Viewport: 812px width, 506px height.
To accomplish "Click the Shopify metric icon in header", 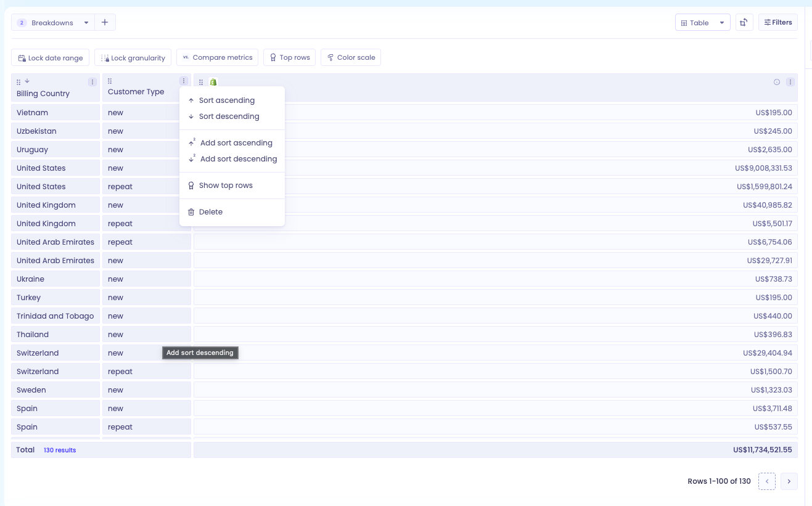I will pyautogui.click(x=213, y=82).
